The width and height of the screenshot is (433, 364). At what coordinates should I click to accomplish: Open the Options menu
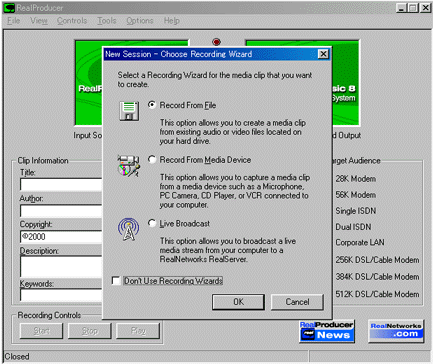pyautogui.click(x=140, y=21)
